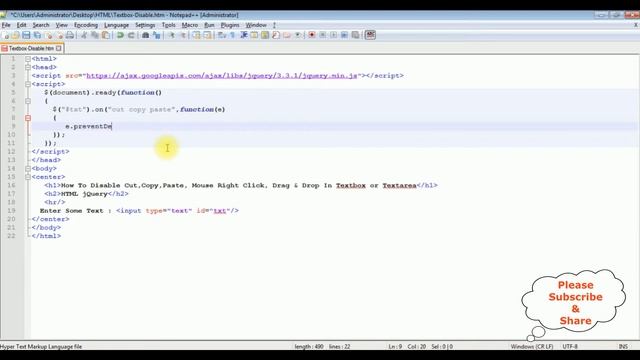The height and width of the screenshot is (360, 640).
Task: Click the 'Windows (CR LF)' status entry
Action: click(x=532, y=347)
